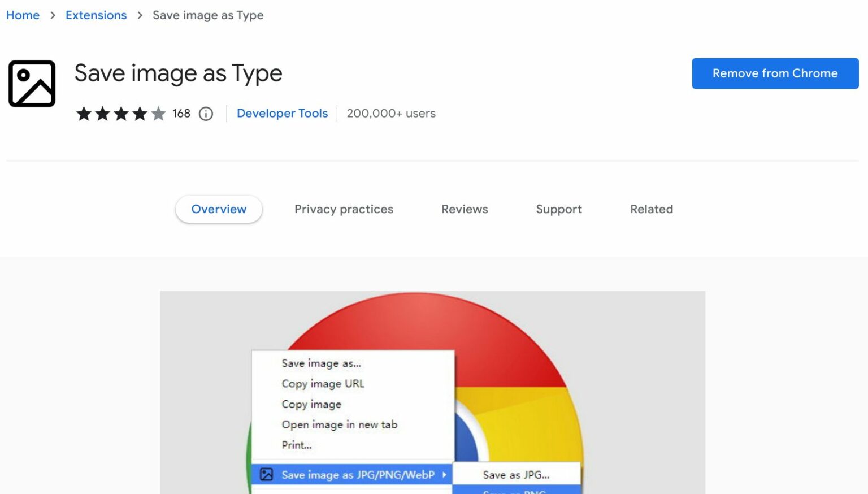
Task: Click the 168 ratings count
Action: coord(181,114)
